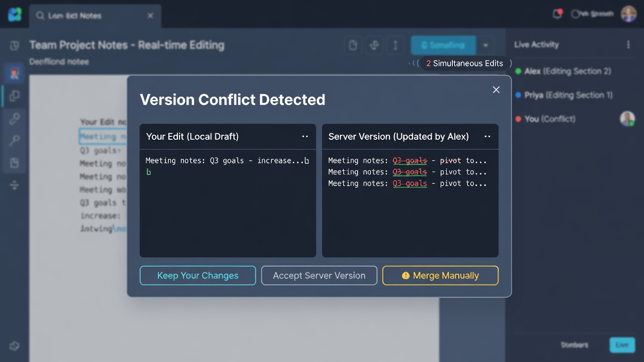Expand the dropdown arrow beside syncing button

(x=486, y=45)
